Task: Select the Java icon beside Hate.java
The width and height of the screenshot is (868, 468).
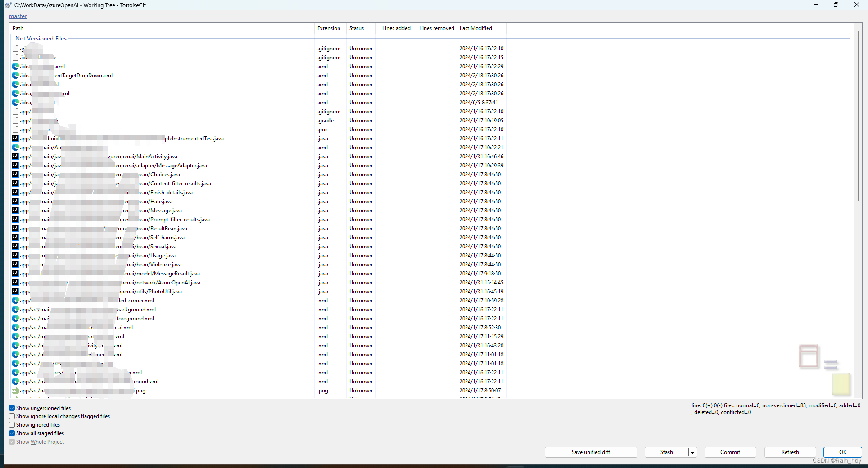Action: click(x=15, y=202)
